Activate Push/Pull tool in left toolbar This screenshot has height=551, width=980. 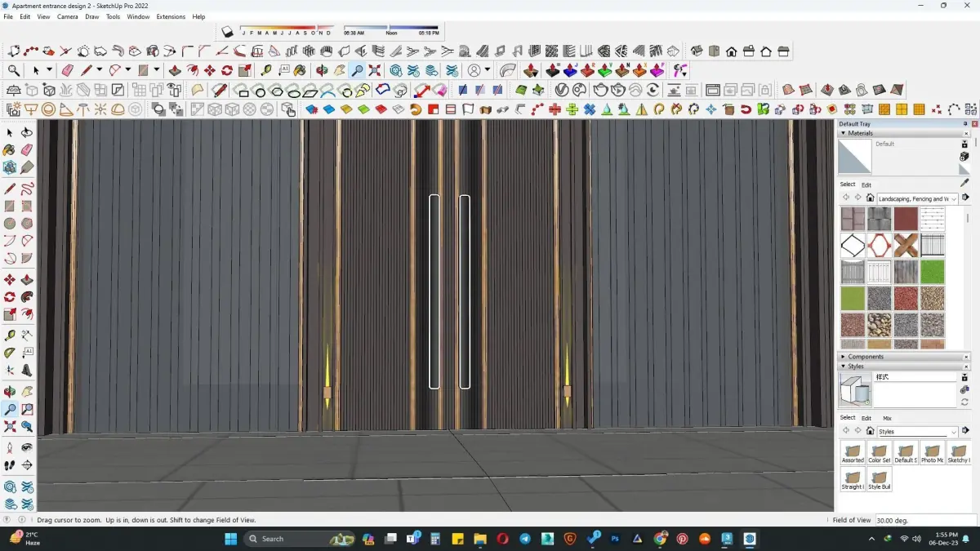(x=27, y=280)
